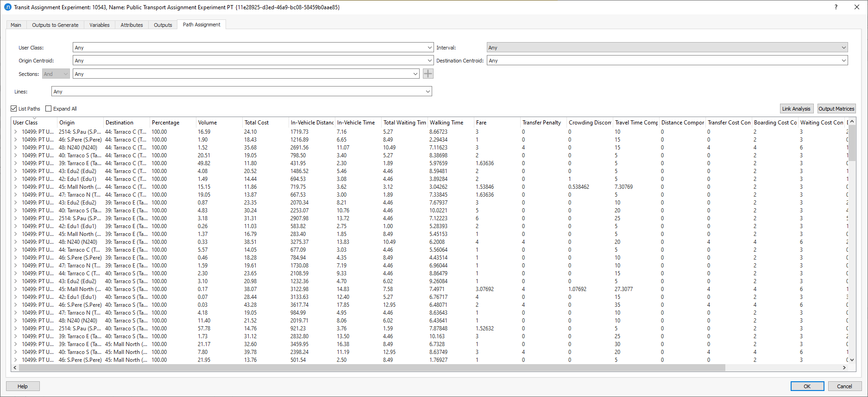The height and width of the screenshot is (397, 868).
Task: Expand the row with volume 49.82
Action: coord(15,163)
